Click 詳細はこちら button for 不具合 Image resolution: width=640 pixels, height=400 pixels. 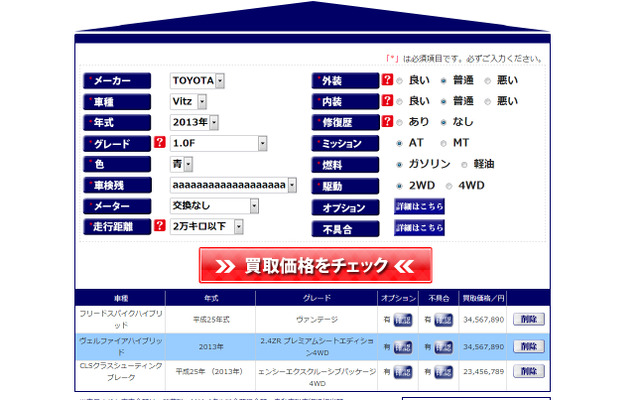[419, 228]
